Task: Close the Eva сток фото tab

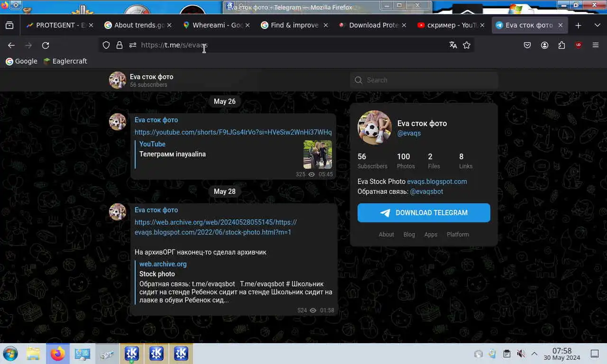Action: (560, 25)
